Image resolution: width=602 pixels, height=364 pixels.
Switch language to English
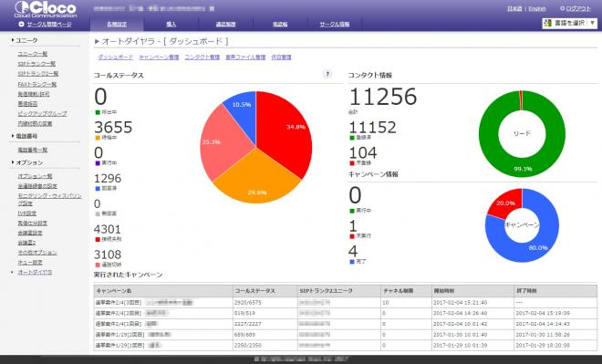tap(537, 8)
